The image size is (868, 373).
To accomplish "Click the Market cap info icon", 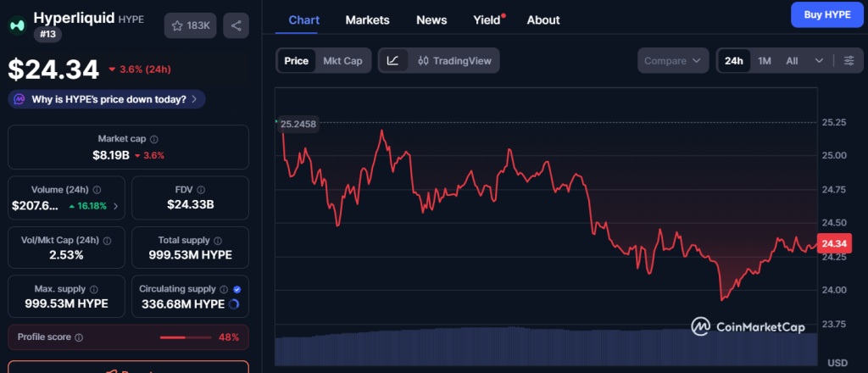I will 153,139.
